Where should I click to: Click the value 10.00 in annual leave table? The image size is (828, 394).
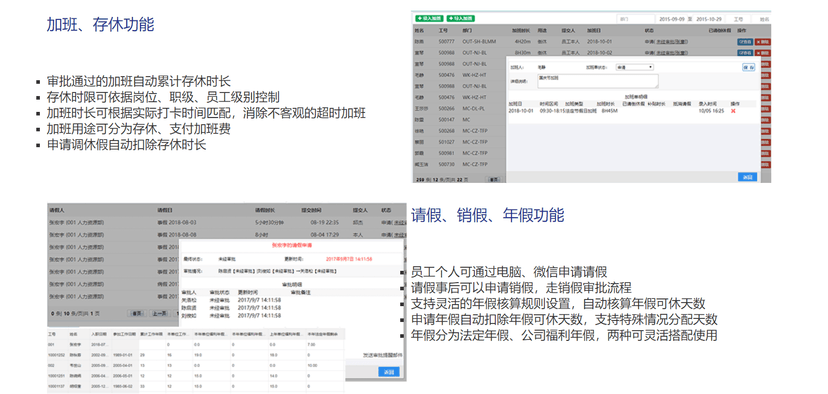click(x=313, y=365)
